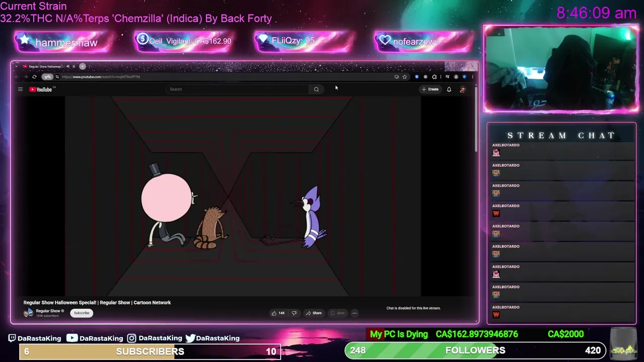Click the video player showing Mordecai
Screen dimensions: 644x362
click(x=243, y=197)
